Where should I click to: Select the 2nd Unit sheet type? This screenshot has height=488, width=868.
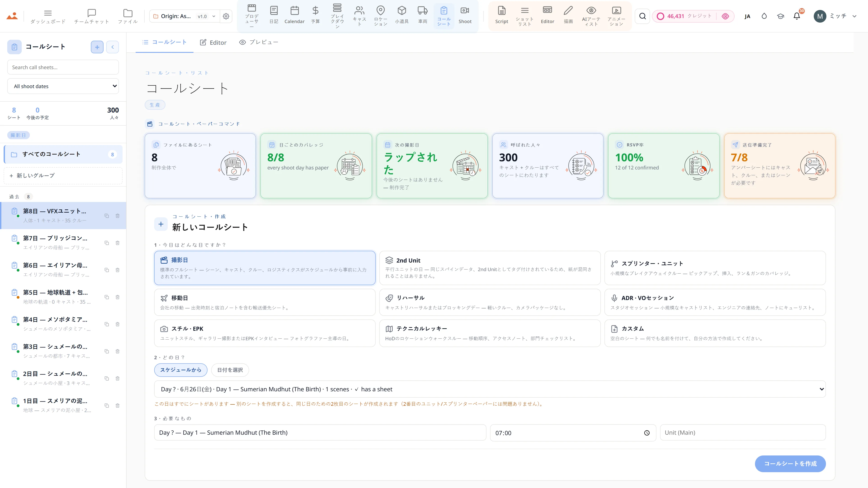[x=490, y=268]
